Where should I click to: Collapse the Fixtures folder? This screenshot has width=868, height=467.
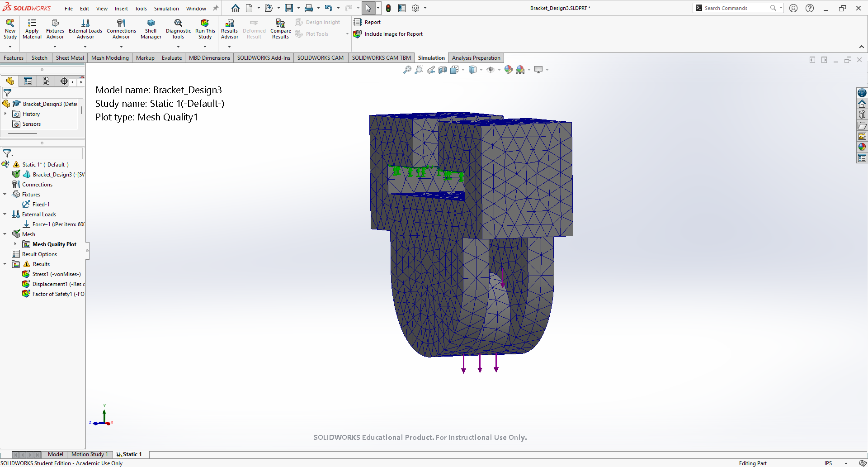tap(5, 195)
